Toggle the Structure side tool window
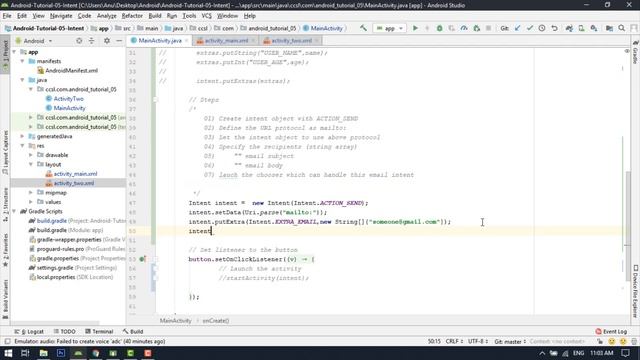 click(5, 205)
